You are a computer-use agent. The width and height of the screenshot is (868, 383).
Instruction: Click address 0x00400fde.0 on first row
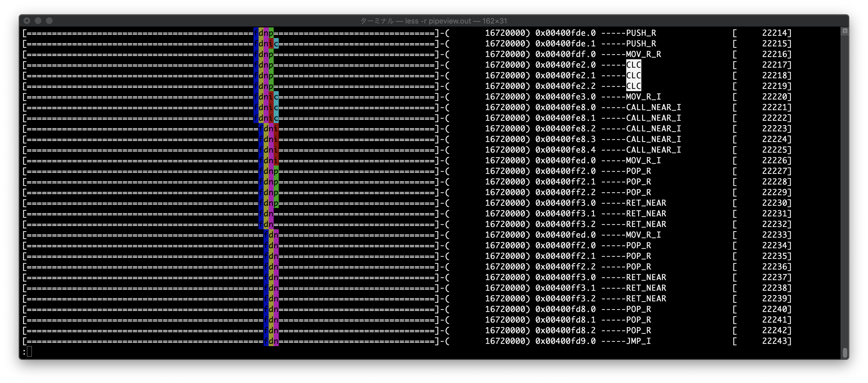(565, 33)
